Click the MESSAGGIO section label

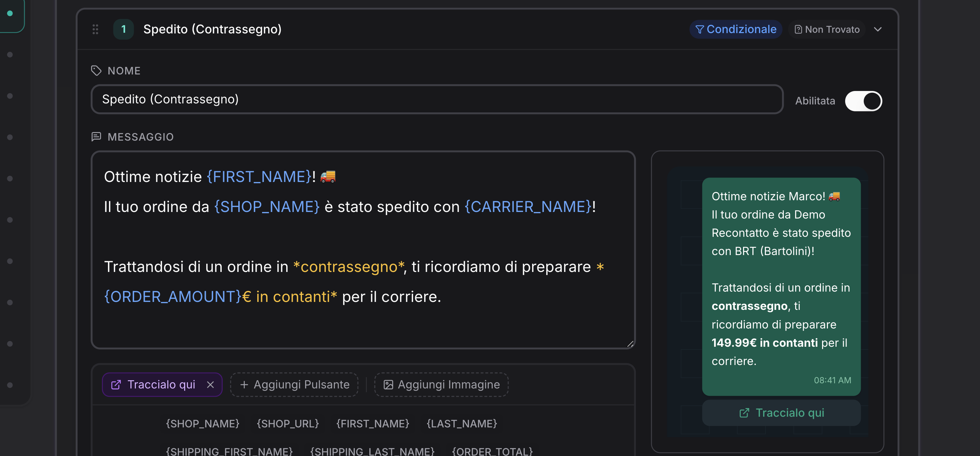coord(141,137)
